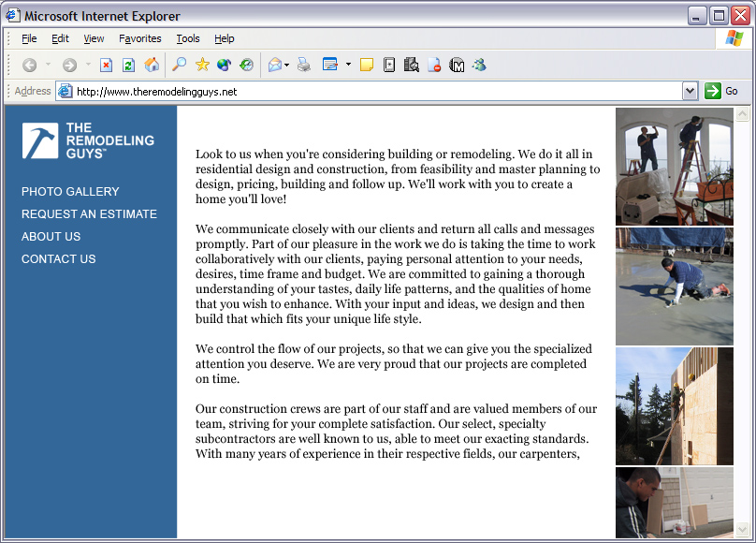The width and height of the screenshot is (756, 543).
Task: Open the Favorites menu
Action: (x=139, y=38)
